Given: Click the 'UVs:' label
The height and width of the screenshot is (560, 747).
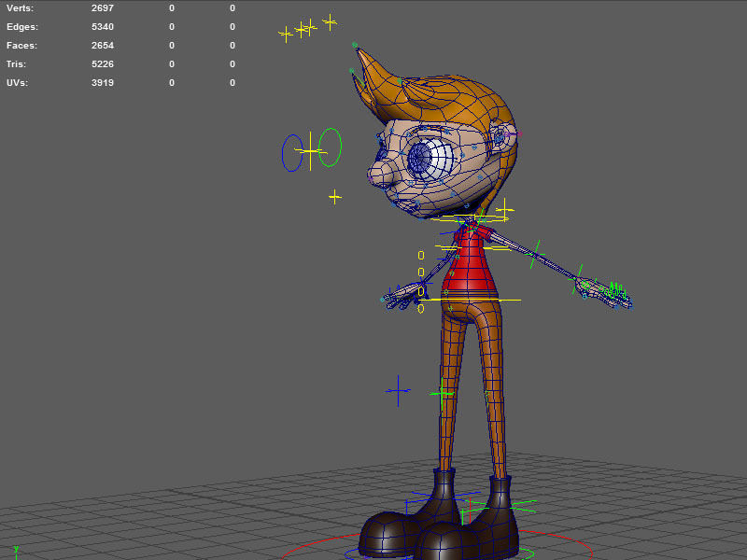Looking at the screenshot, I should coord(17,82).
